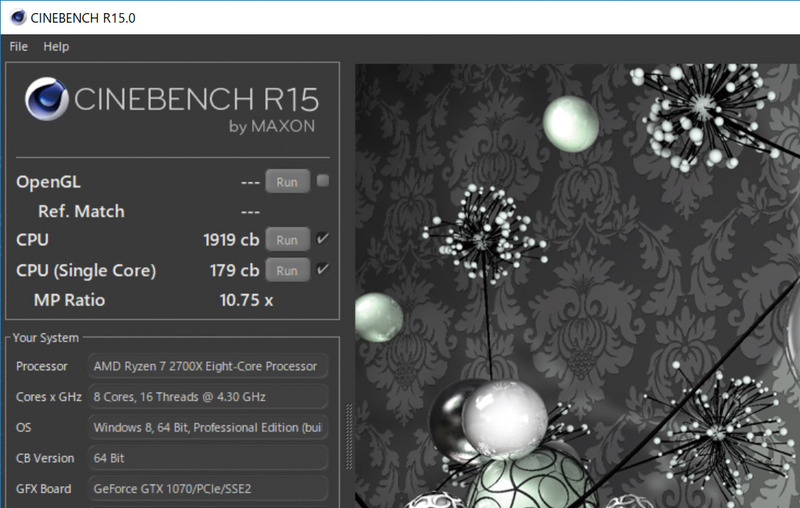Run the CPU Single Core benchmark
800x508 pixels.
tap(287, 270)
